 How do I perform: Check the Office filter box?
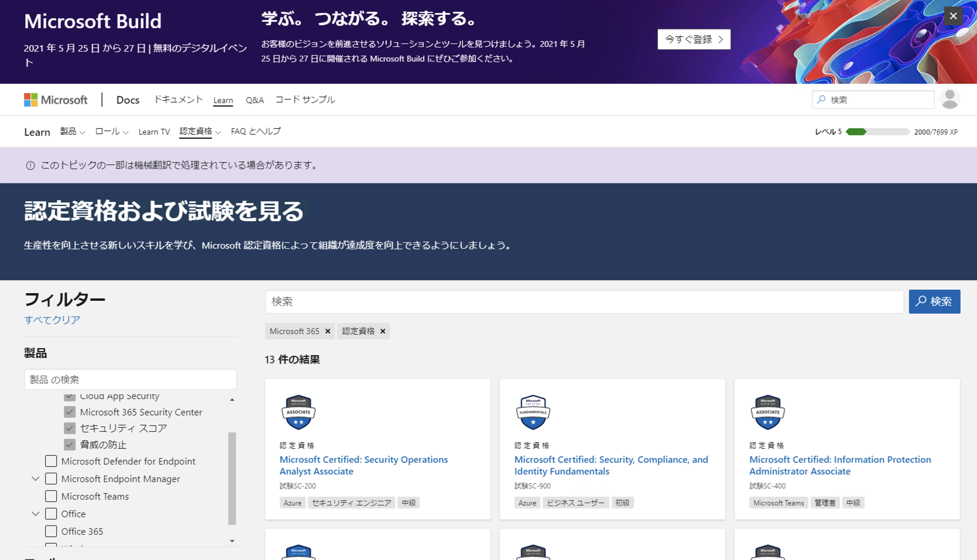click(x=51, y=514)
